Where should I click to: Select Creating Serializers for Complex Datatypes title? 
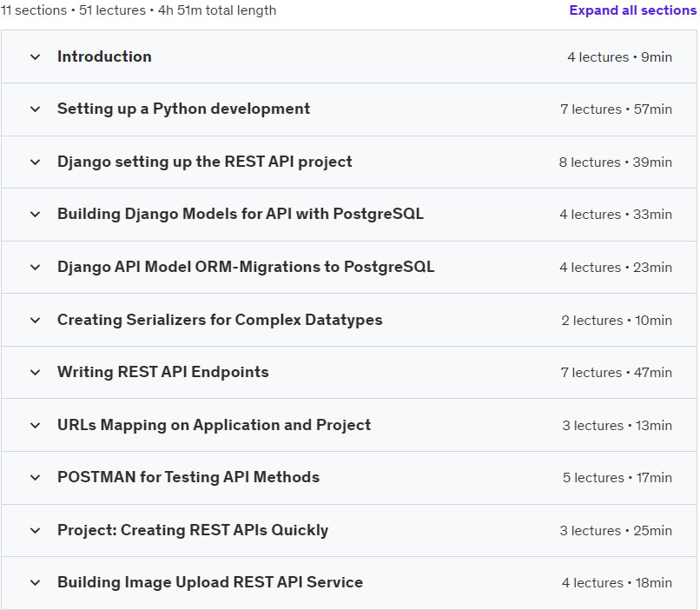point(220,320)
